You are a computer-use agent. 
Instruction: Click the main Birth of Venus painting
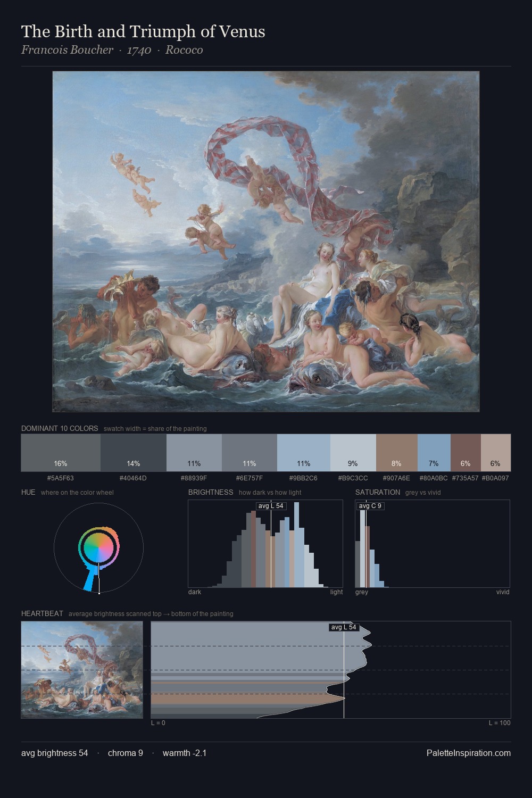pos(266,242)
